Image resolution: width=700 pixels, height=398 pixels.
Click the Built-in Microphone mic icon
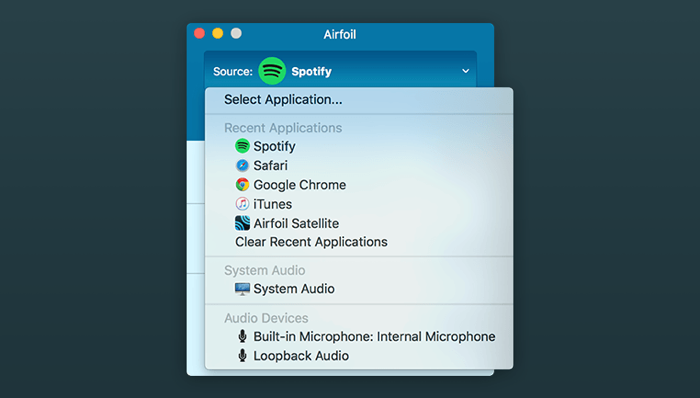point(242,336)
